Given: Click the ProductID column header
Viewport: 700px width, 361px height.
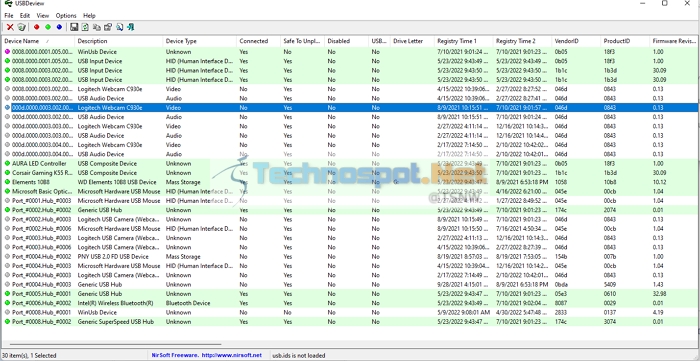Looking at the screenshot, I should tap(625, 41).
